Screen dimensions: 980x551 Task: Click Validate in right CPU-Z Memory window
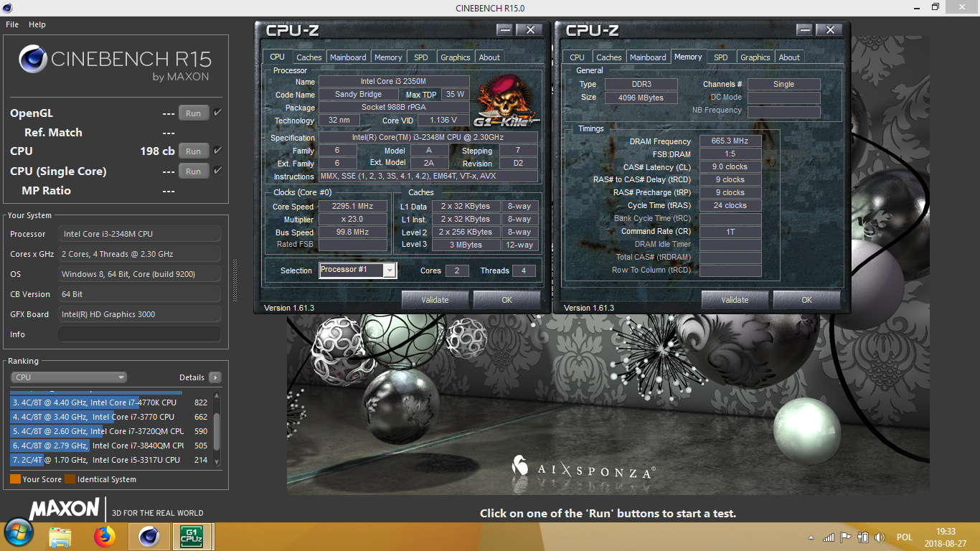click(x=735, y=300)
